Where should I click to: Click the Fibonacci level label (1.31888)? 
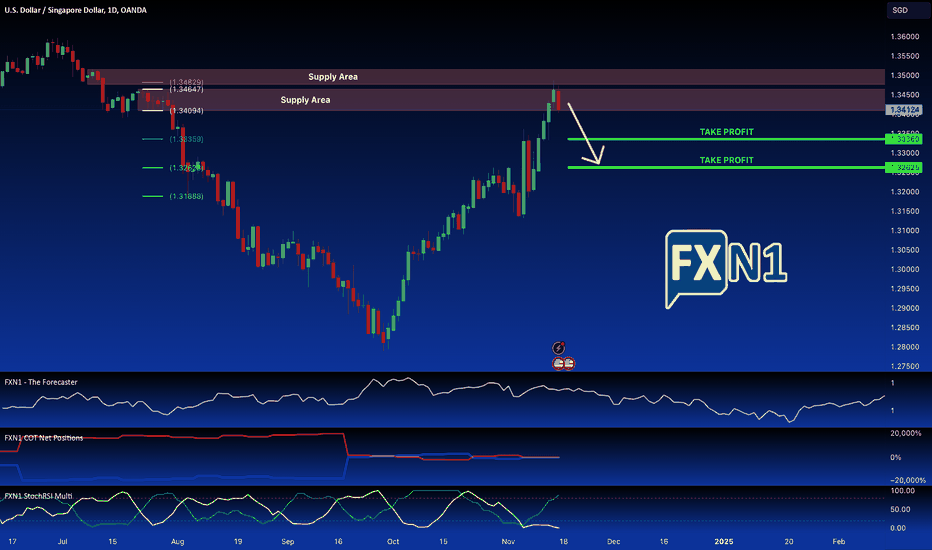[x=187, y=196]
